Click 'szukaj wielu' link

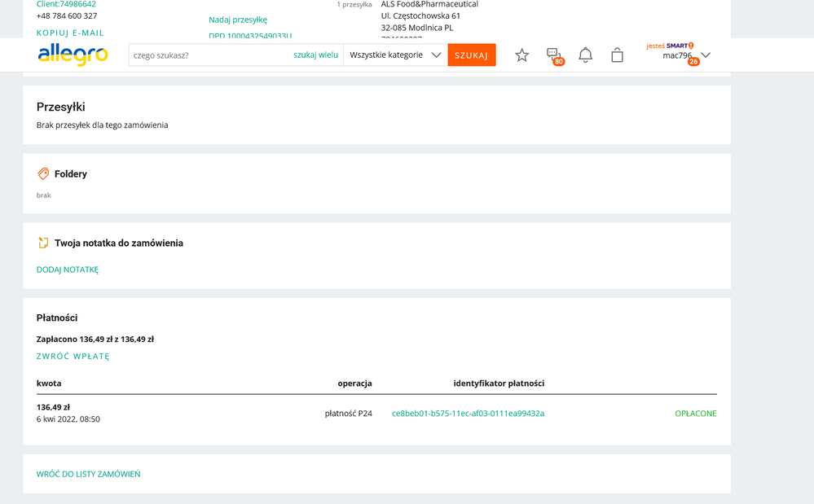click(315, 55)
